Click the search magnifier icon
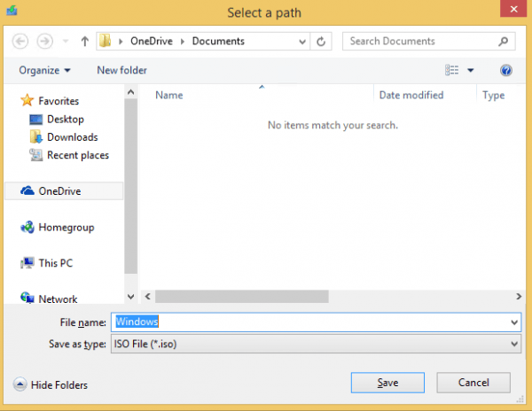This screenshot has height=411, width=532. (503, 42)
